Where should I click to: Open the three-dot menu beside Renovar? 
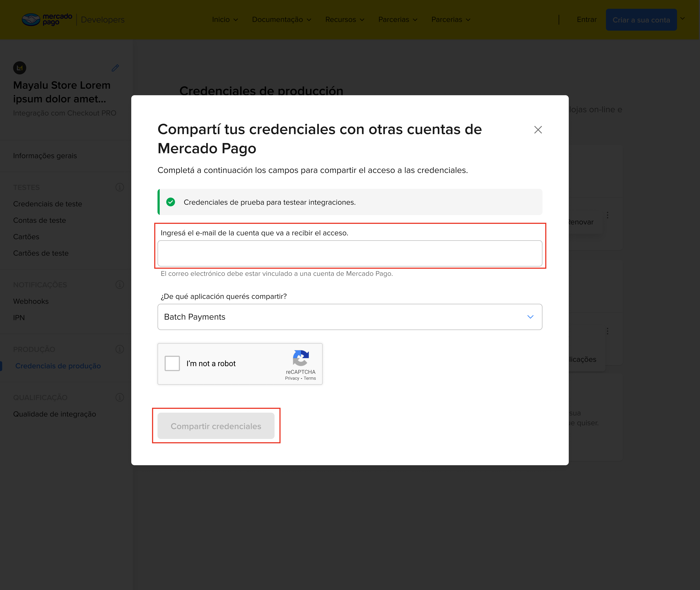point(607,215)
